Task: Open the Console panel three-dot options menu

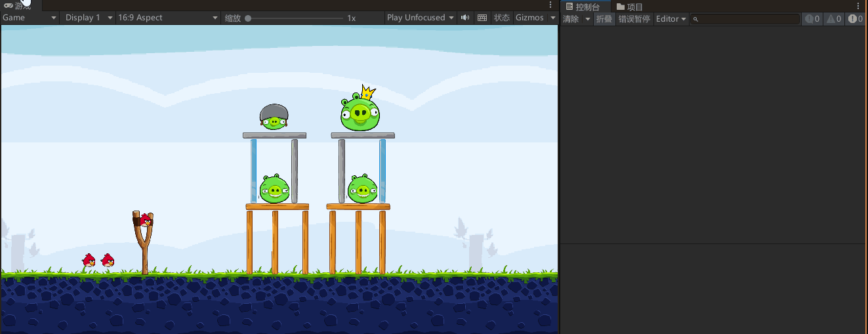Action: (858, 6)
